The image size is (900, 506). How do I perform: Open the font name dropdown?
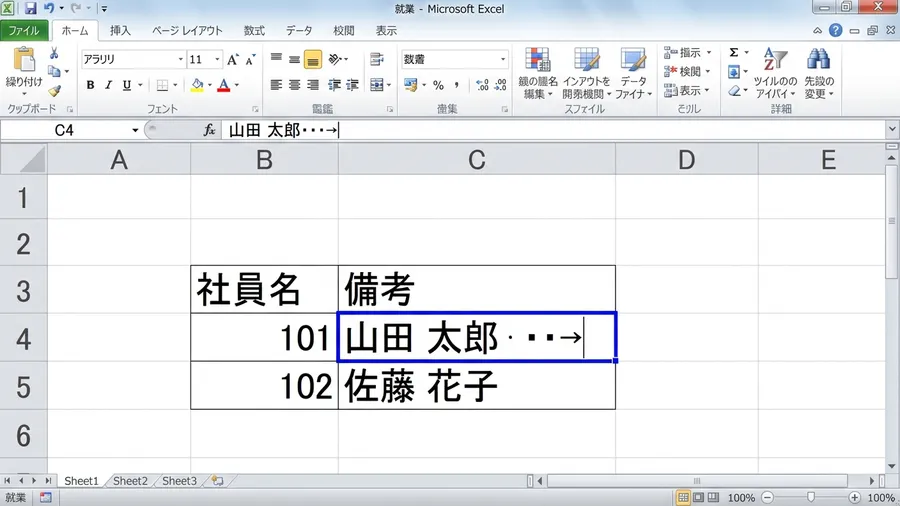(180, 60)
